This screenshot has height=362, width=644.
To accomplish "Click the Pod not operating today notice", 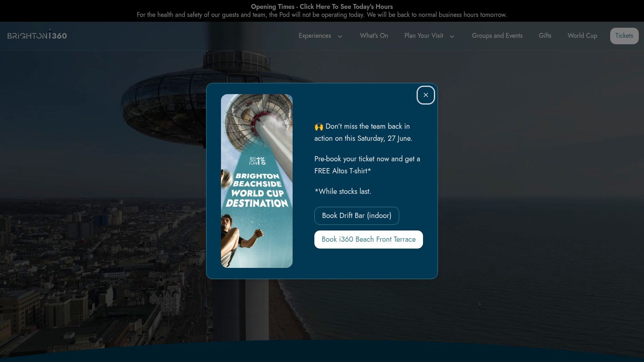I will pyautogui.click(x=322, y=15).
